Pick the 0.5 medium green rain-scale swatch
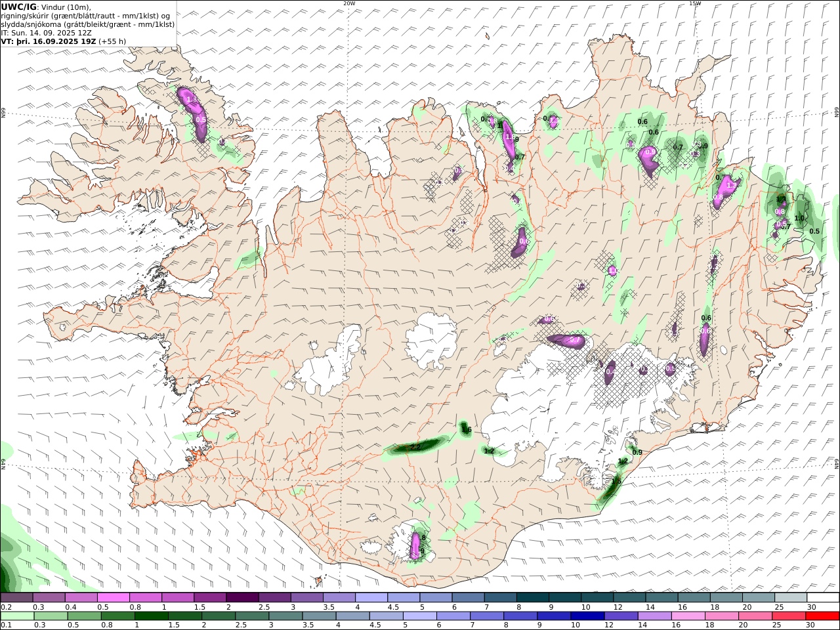The height and width of the screenshot is (630, 840). click(84, 616)
